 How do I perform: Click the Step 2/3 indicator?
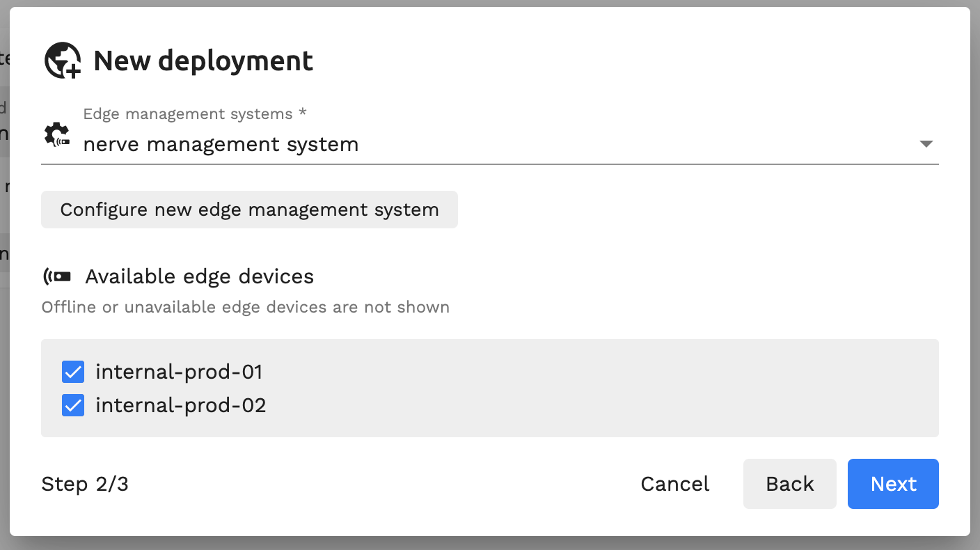coord(85,484)
